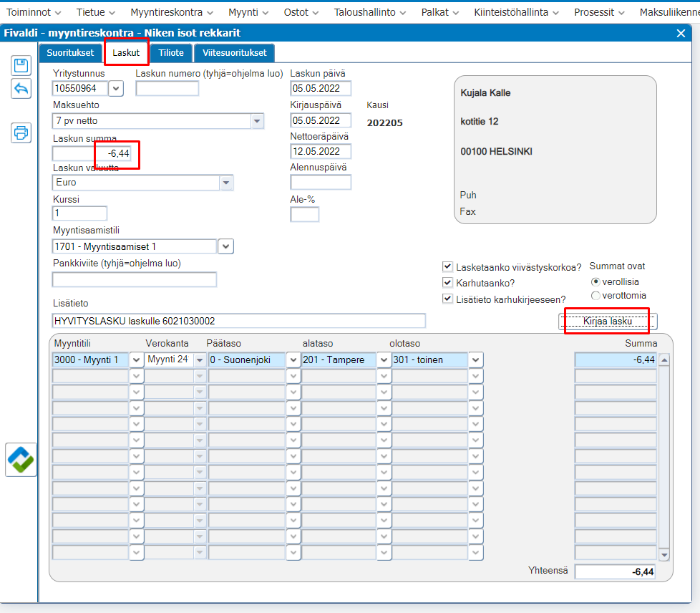This screenshot has height=613, width=700.
Task: Expand the Yritystunnus dropdown arrow
Action: tap(116, 89)
